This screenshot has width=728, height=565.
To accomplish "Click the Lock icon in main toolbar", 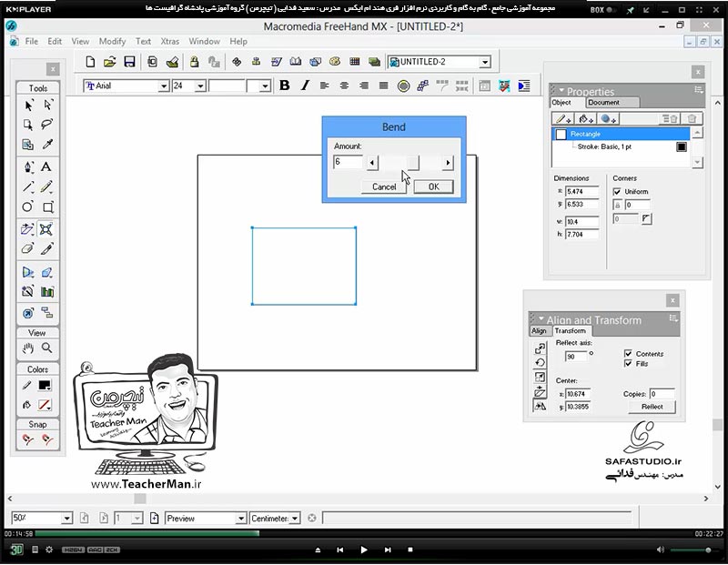I will coord(194,62).
